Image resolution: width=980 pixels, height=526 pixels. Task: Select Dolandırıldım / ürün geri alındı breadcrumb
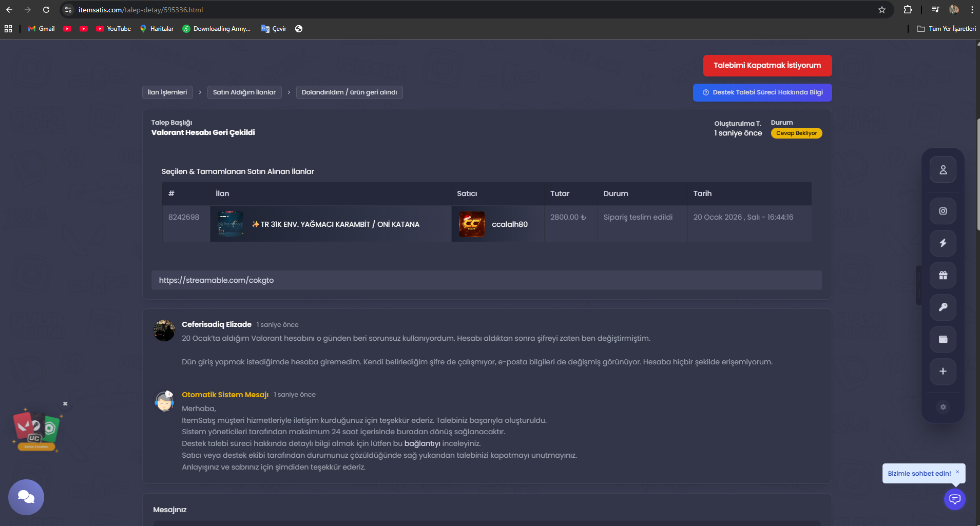pyautogui.click(x=350, y=92)
